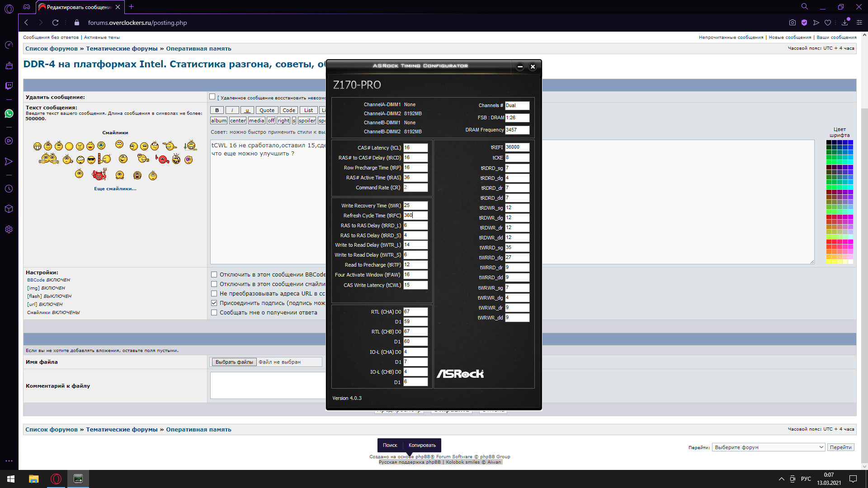Screen dimensions: 868x488
Task: Take a snapshot with camera icon
Action: pos(792,23)
